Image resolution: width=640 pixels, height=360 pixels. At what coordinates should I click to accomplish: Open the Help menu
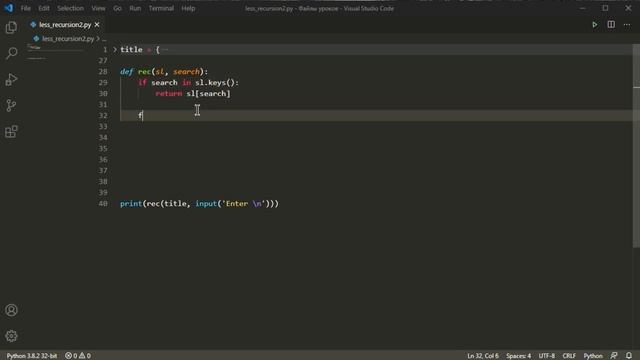pyautogui.click(x=188, y=8)
